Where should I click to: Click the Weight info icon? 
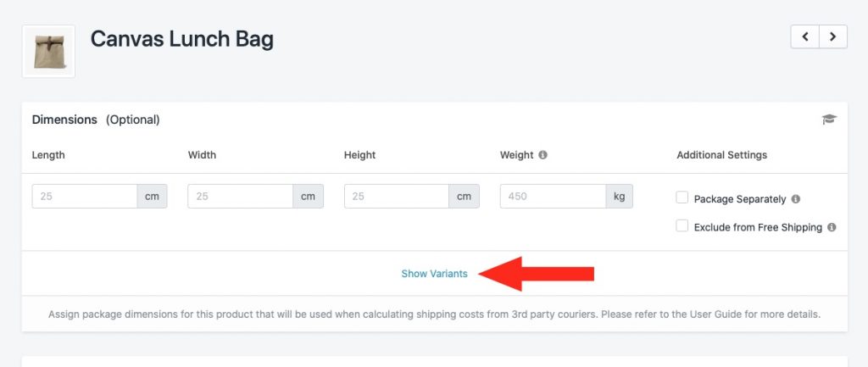[x=542, y=155]
